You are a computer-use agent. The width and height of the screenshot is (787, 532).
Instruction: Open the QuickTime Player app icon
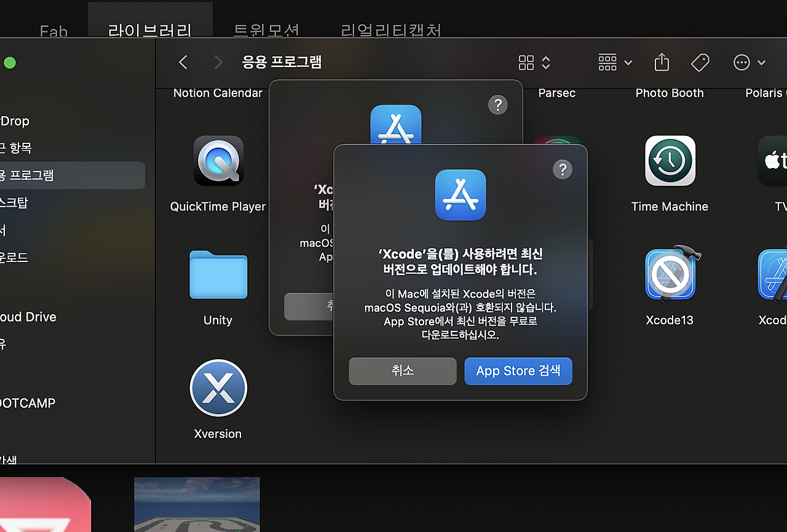coord(218,161)
